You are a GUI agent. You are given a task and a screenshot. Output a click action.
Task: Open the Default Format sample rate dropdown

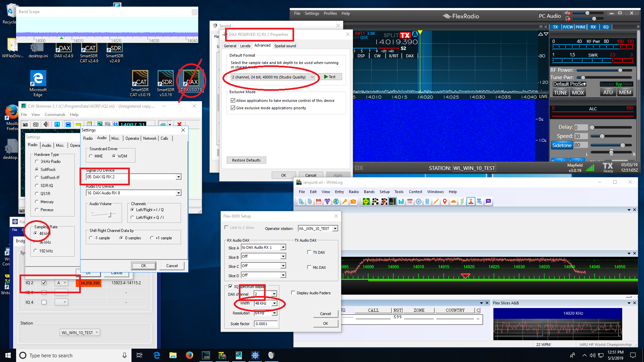[273, 77]
